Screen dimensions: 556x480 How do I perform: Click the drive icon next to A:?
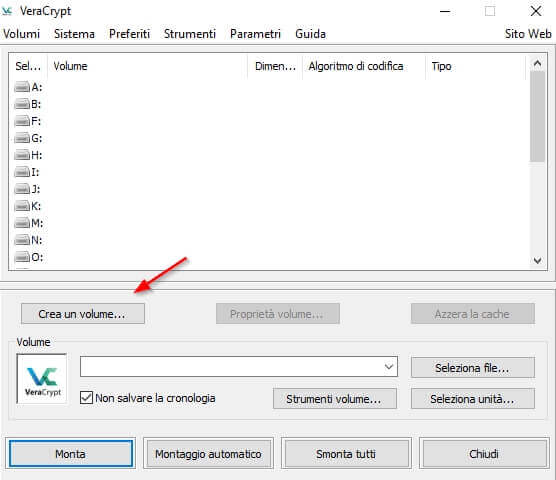tap(22, 87)
